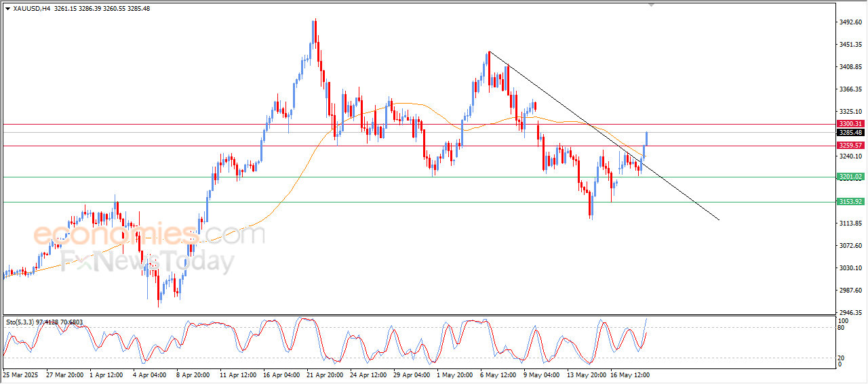Image resolution: width=868 pixels, height=384 pixels.
Task: Click the 2987.60 price axis value
Action: [x=852, y=291]
